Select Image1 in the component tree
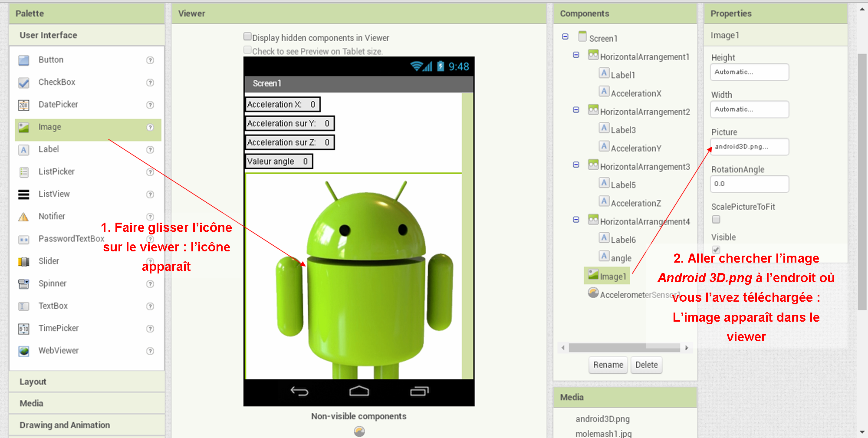This screenshot has height=438, width=868. coord(607,276)
